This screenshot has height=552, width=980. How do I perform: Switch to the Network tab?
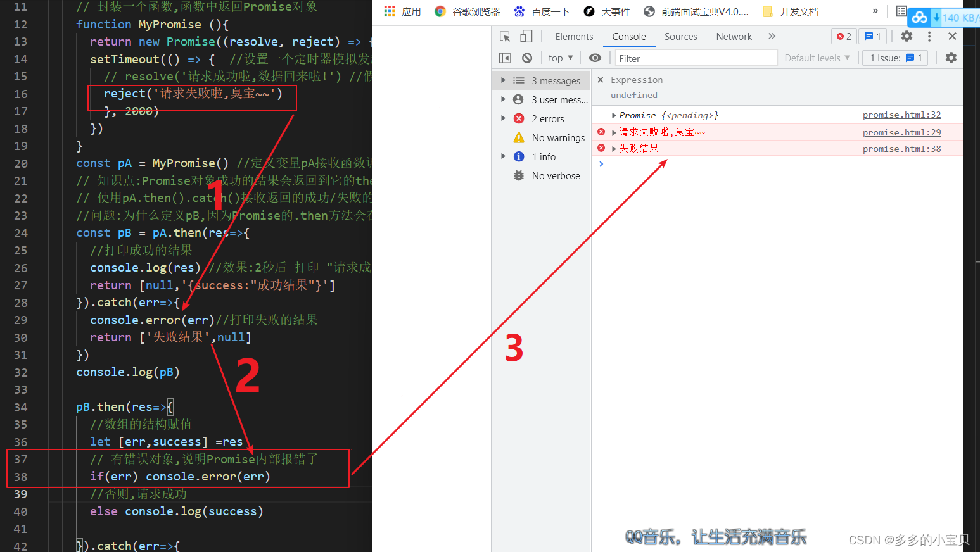(x=734, y=36)
